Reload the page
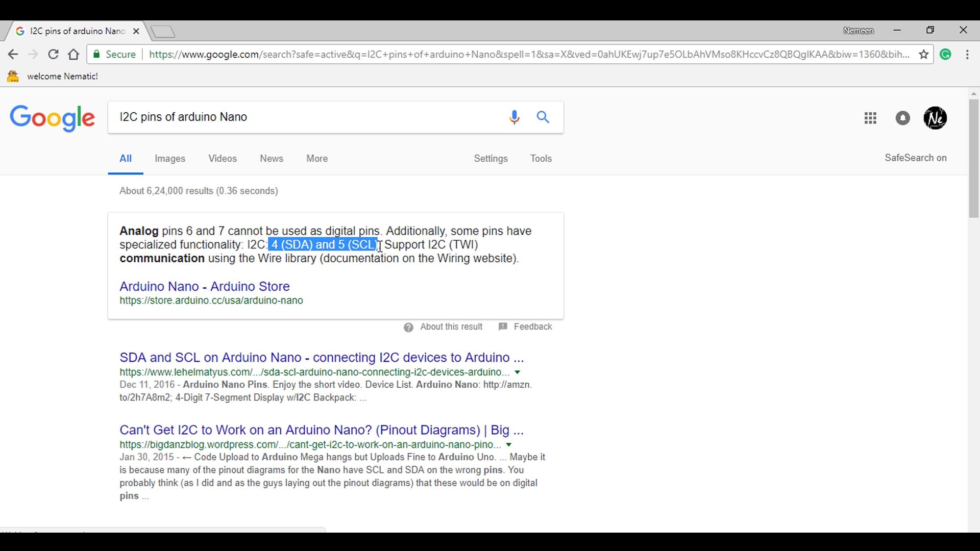Viewport: 980px width, 551px height. point(53,55)
